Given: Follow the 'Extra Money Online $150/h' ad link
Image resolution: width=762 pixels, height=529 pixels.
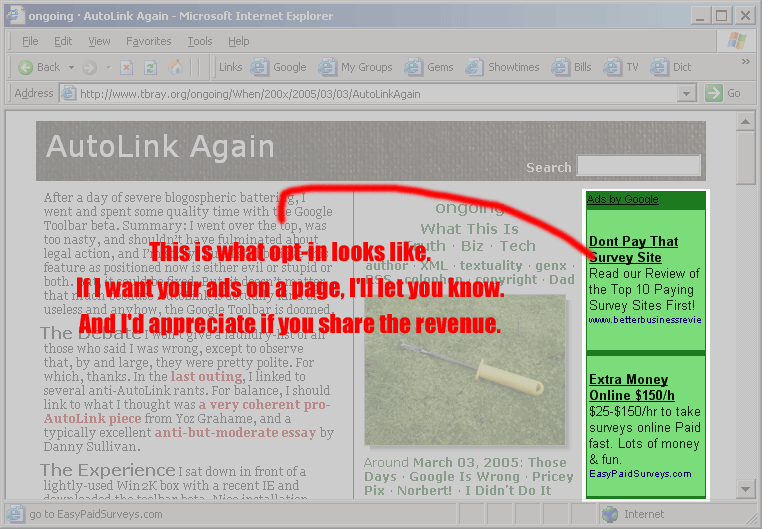Looking at the screenshot, I should 631,387.
